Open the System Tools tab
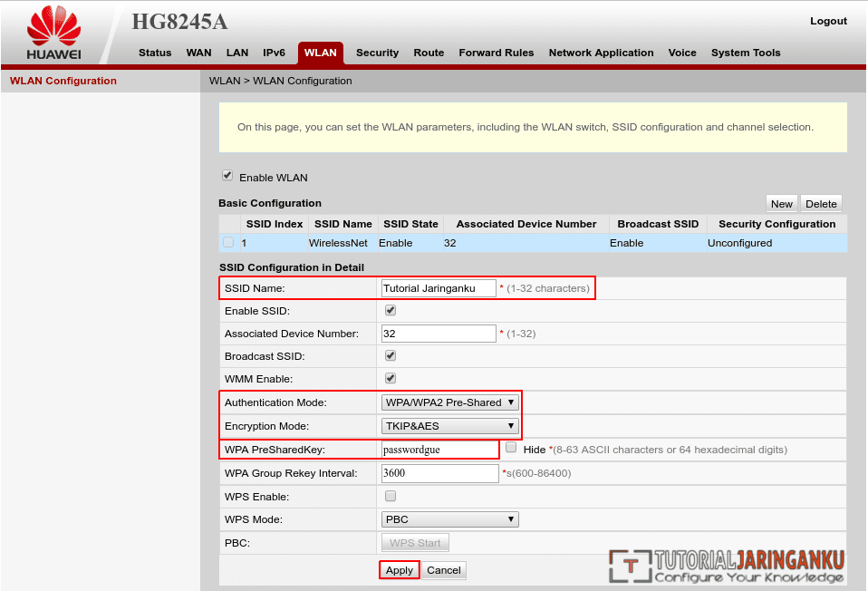868x591 pixels. (x=746, y=53)
